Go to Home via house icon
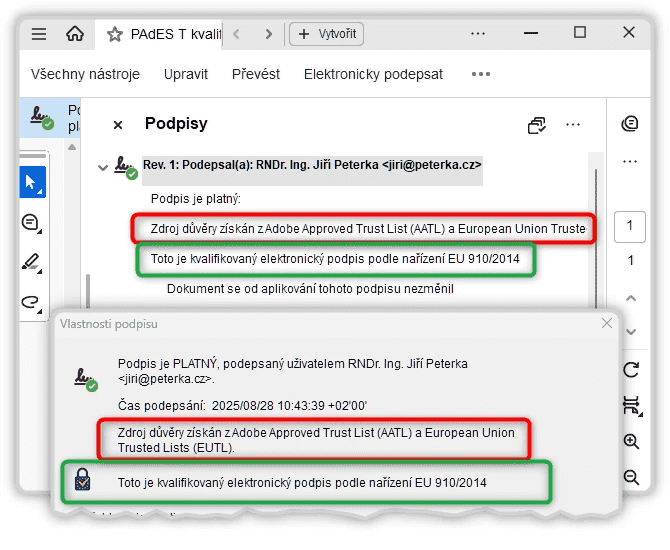 [75, 33]
